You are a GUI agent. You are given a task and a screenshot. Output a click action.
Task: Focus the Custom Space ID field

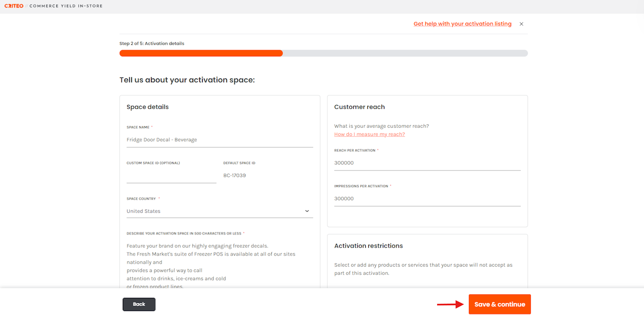click(x=171, y=176)
